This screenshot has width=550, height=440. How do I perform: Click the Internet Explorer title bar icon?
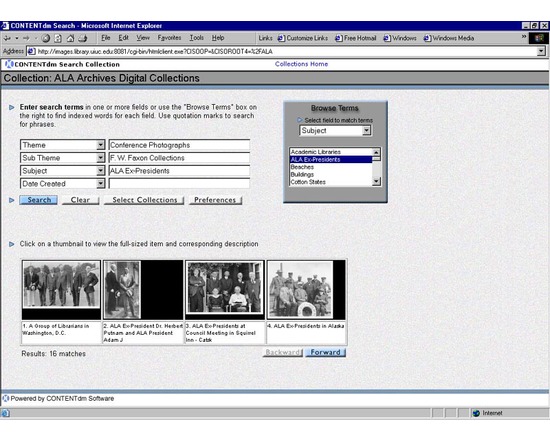(5, 26)
